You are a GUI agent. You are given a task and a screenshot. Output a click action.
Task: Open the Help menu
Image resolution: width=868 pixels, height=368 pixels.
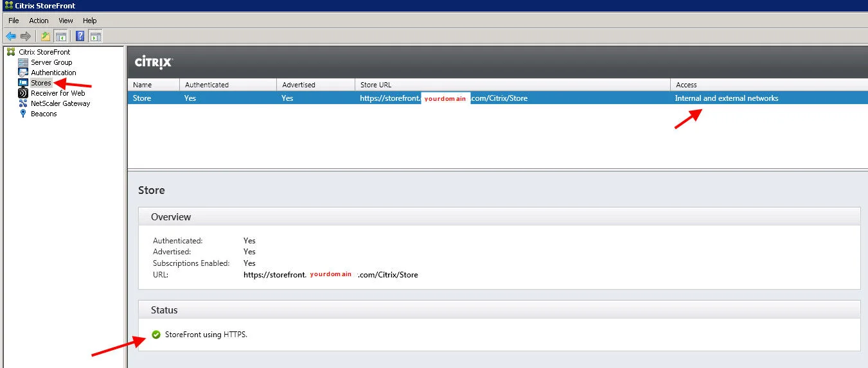(x=90, y=21)
